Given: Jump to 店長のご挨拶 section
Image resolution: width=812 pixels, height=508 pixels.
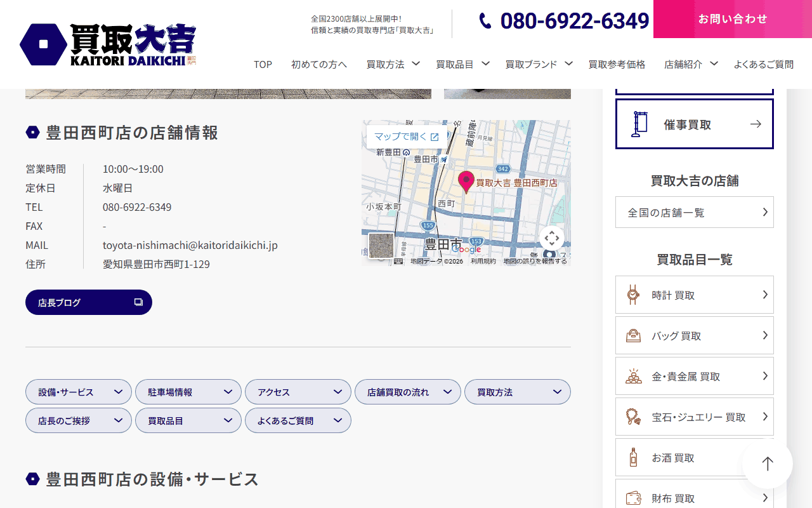Looking at the screenshot, I should click(x=79, y=420).
